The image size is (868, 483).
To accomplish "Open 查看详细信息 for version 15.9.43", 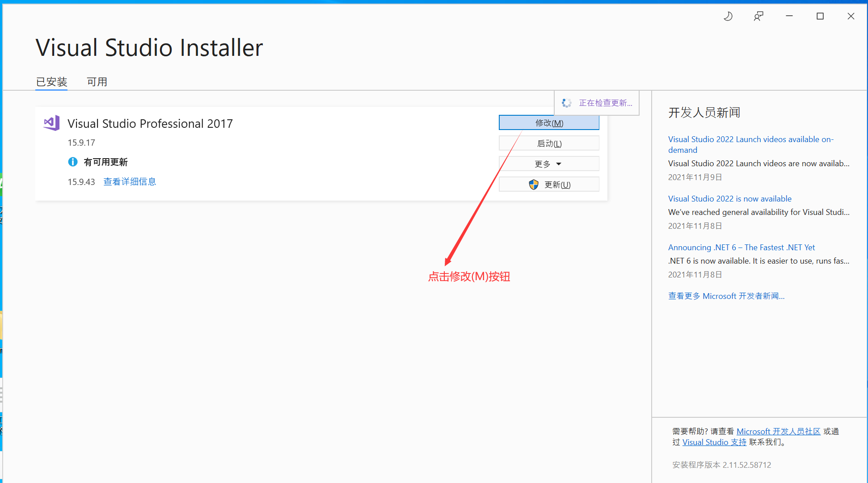I will click(130, 181).
